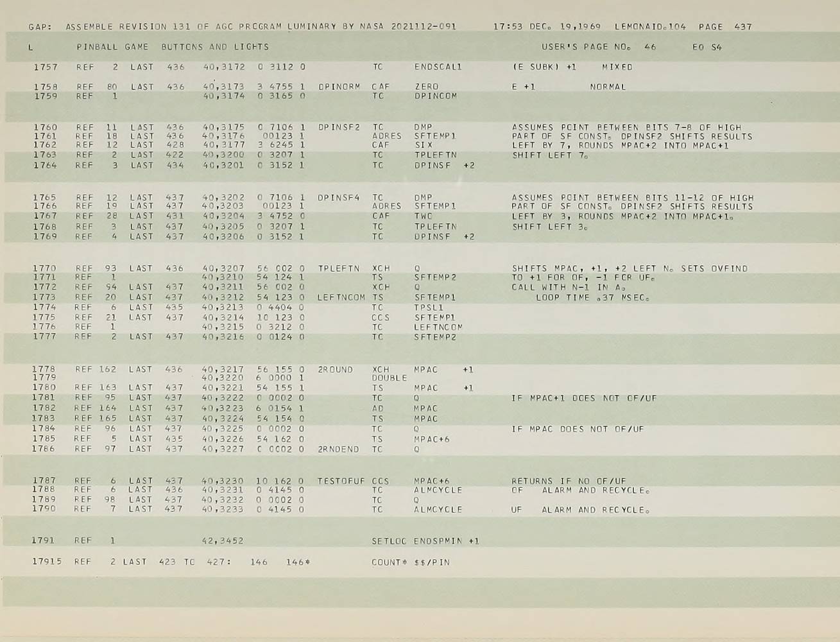Click the SIX operand
Viewport: 840px width, 642px height.
pos(424,146)
